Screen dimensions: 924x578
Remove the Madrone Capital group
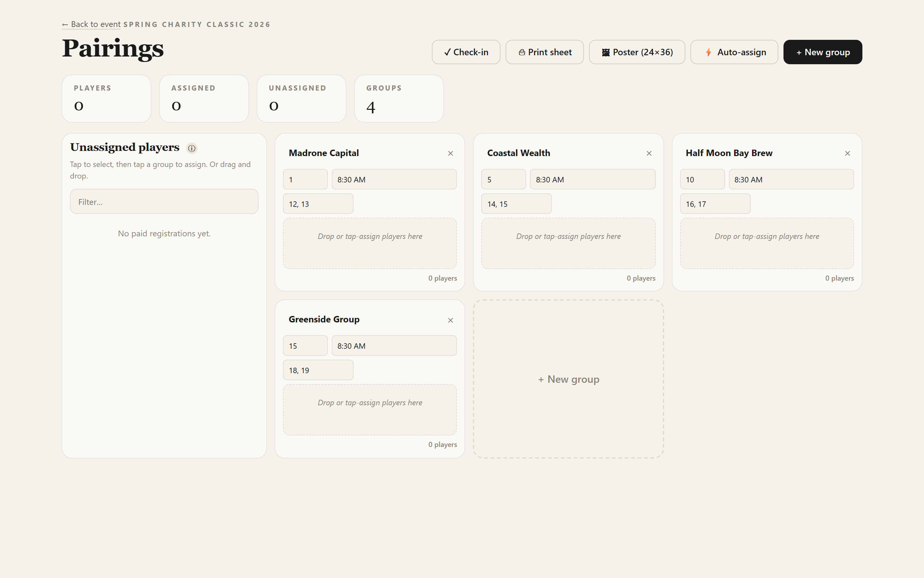pos(450,153)
